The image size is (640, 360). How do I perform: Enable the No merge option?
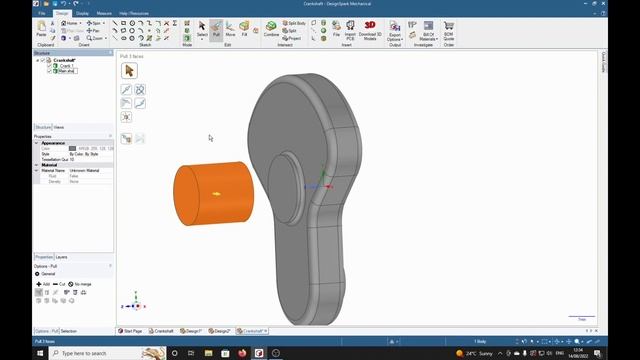pos(80,284)
